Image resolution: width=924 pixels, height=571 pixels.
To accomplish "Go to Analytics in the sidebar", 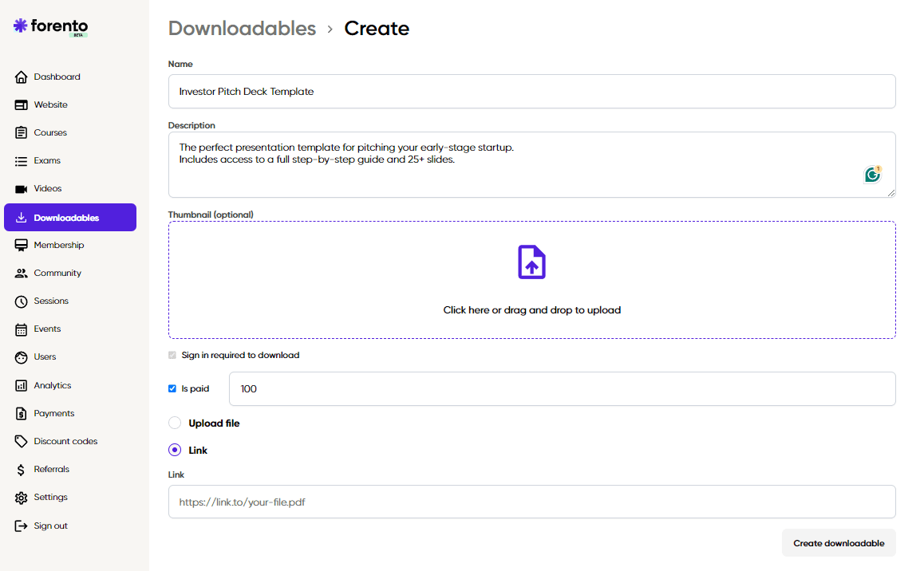I will 52,386.
